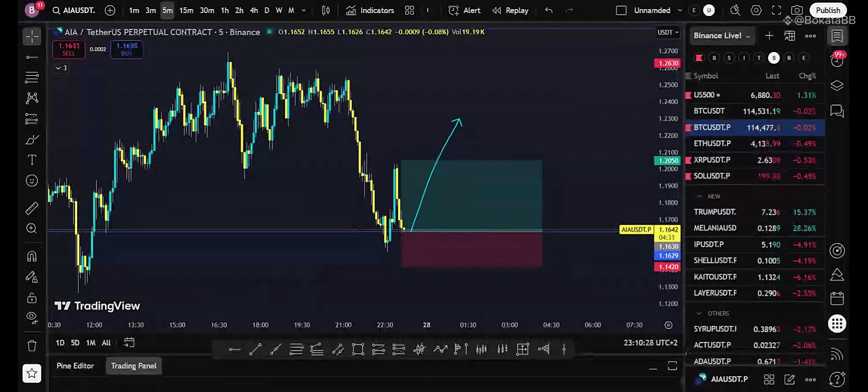
Task: Select the white B color flag filter
Action: pos(774,58)
